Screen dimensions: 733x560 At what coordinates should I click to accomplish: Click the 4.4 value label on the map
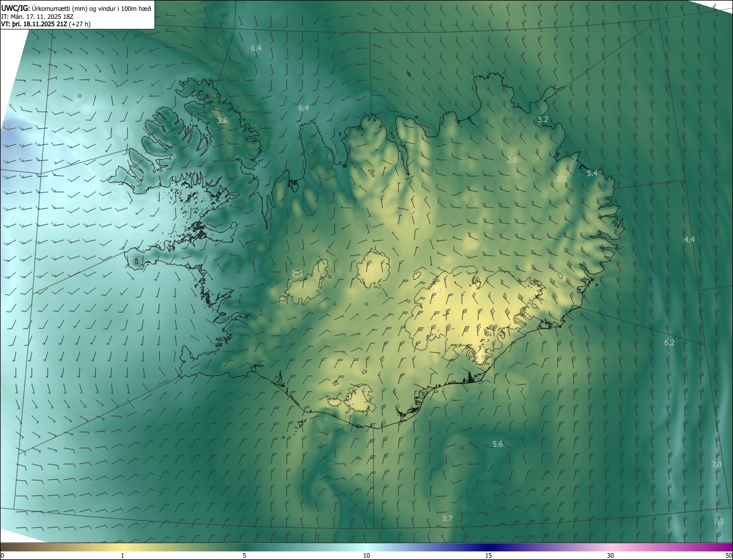coord(689,239)
